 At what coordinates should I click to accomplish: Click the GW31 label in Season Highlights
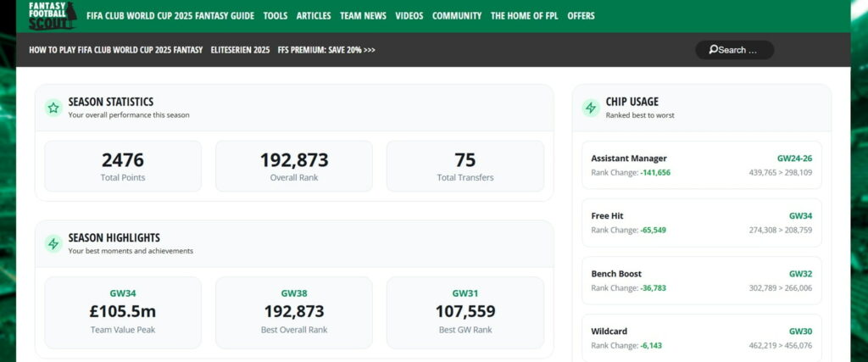[x=465, y=293]
